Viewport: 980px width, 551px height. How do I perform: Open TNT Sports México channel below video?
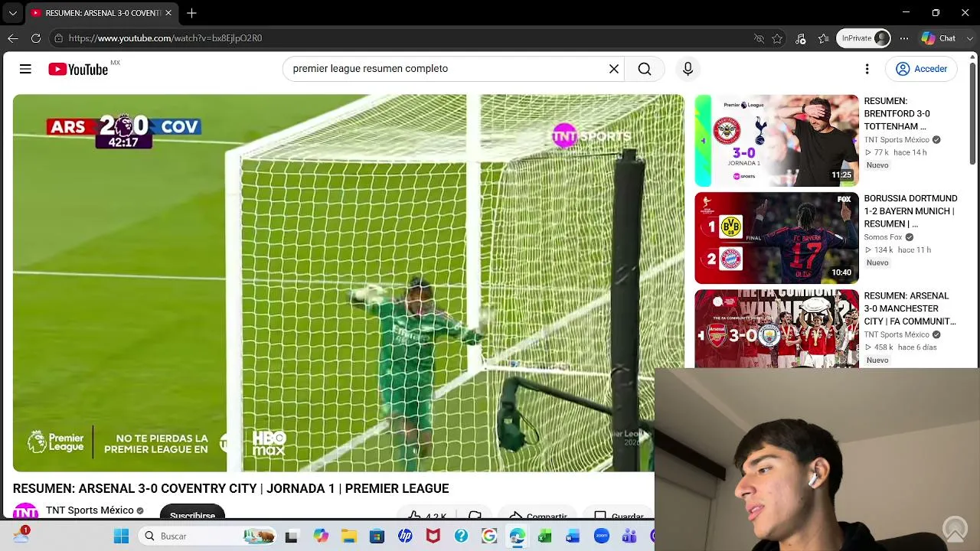[x=90, y=510]
